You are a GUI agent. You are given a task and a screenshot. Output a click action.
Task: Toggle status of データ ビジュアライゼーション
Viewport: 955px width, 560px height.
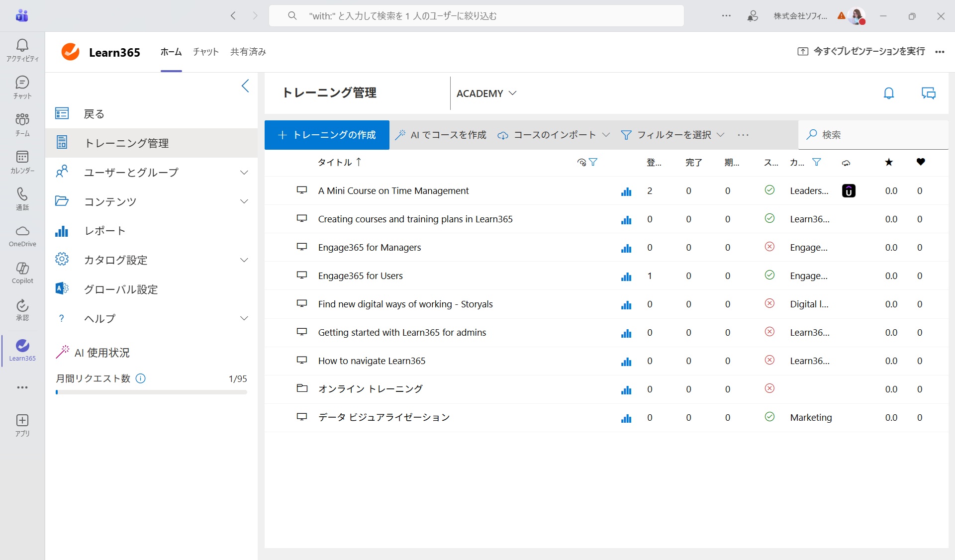[x=769, y=417]
